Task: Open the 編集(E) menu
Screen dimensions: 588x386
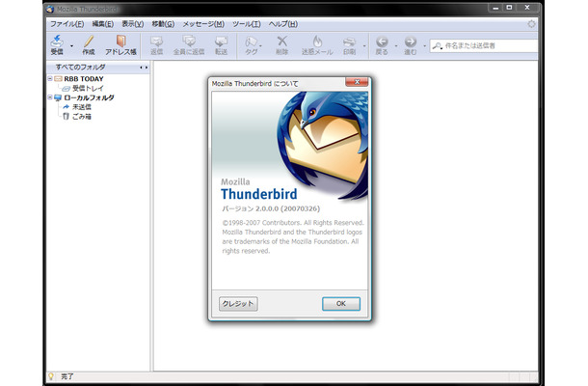Action: pos(103,24)
